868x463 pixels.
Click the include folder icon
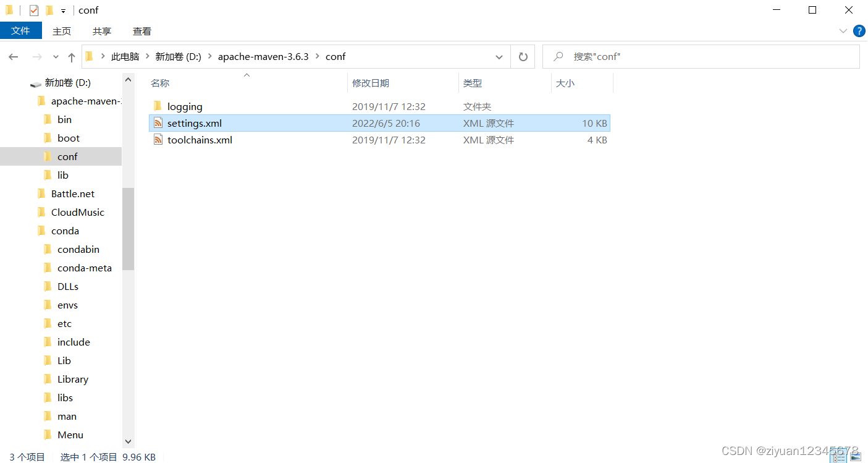click(48, 342)
